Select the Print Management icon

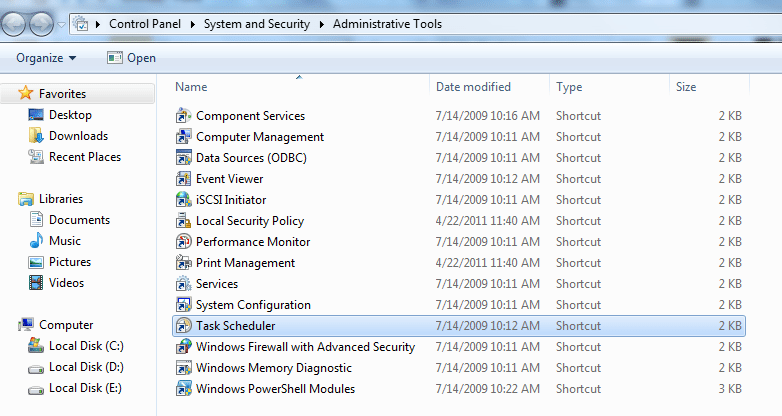(x=184, y=263)
